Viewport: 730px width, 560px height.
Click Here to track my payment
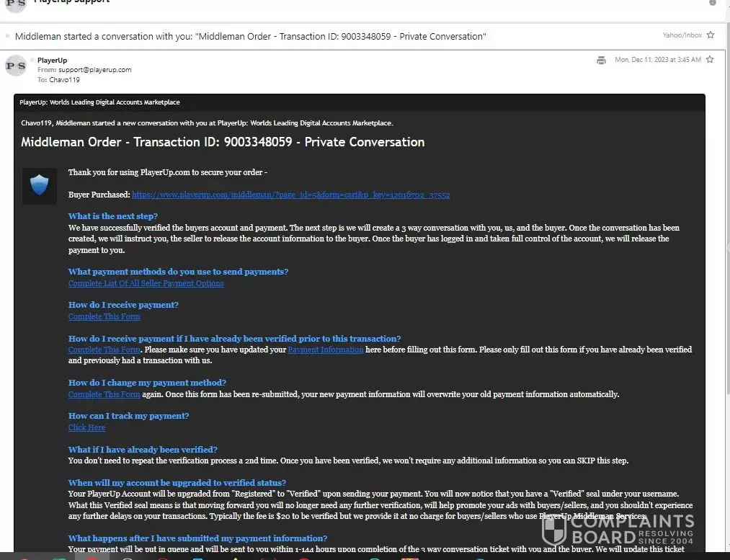point(86,427)
